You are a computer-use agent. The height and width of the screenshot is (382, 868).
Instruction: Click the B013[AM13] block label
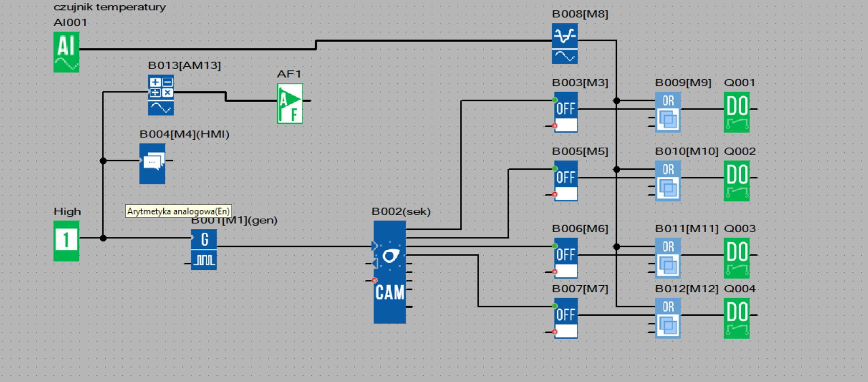(x=184, y=65)
